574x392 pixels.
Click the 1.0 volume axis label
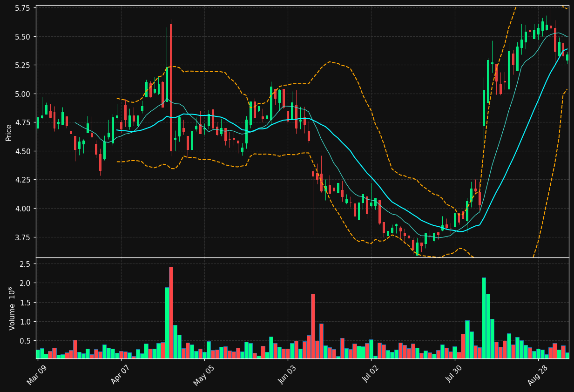click(x=26, y=322)
